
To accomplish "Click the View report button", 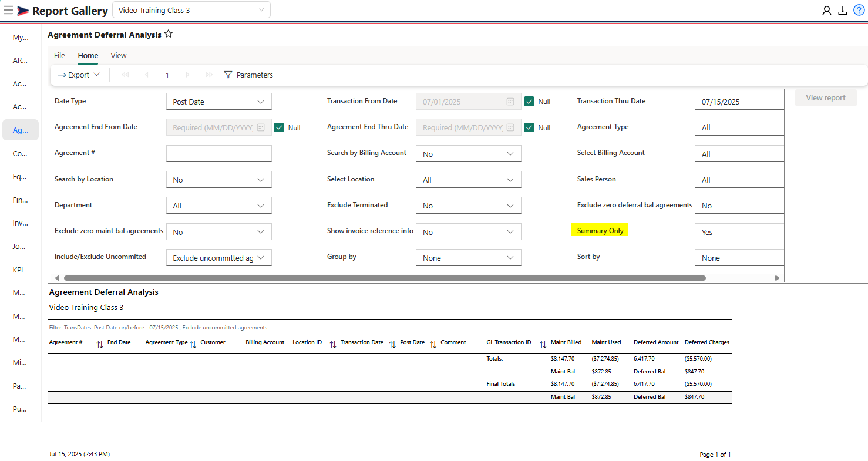I will pyautogui.click(x=826, y=98).
